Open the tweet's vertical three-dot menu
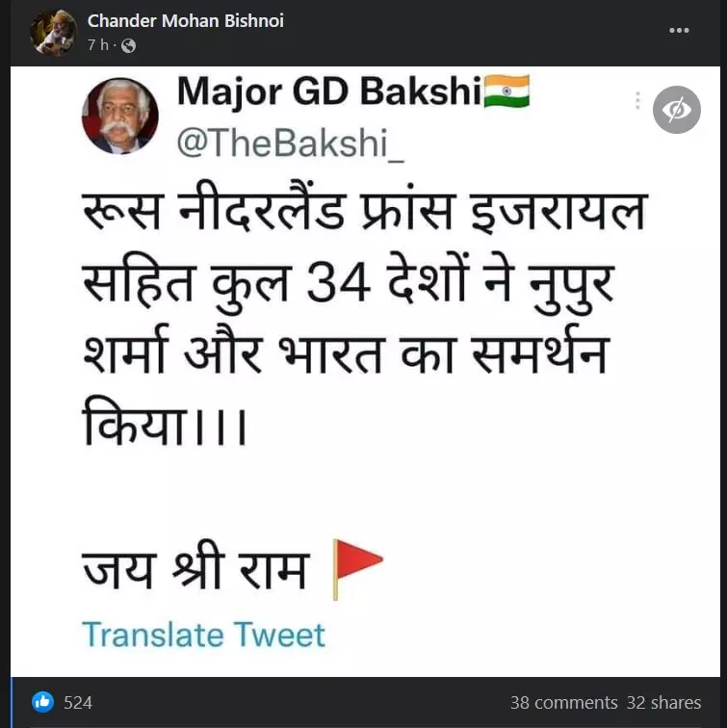727x728 pixels. pyautogui.click(x=637, y=101)
